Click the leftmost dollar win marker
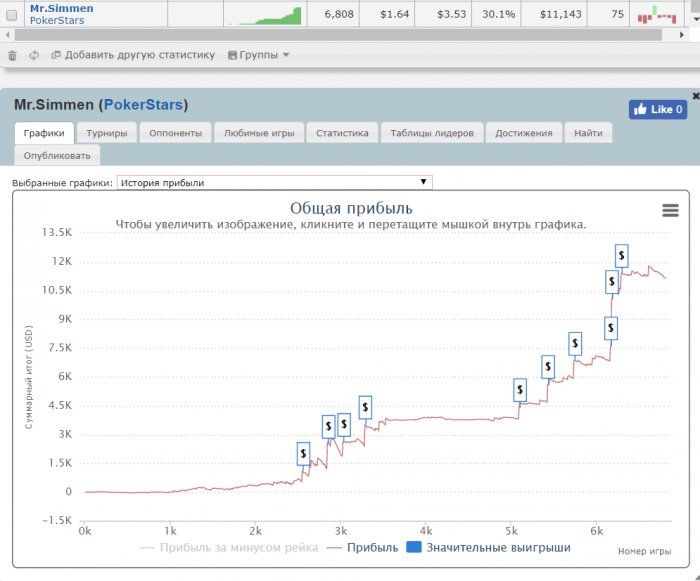Screen dimensions: 700x581 point(303,454)
